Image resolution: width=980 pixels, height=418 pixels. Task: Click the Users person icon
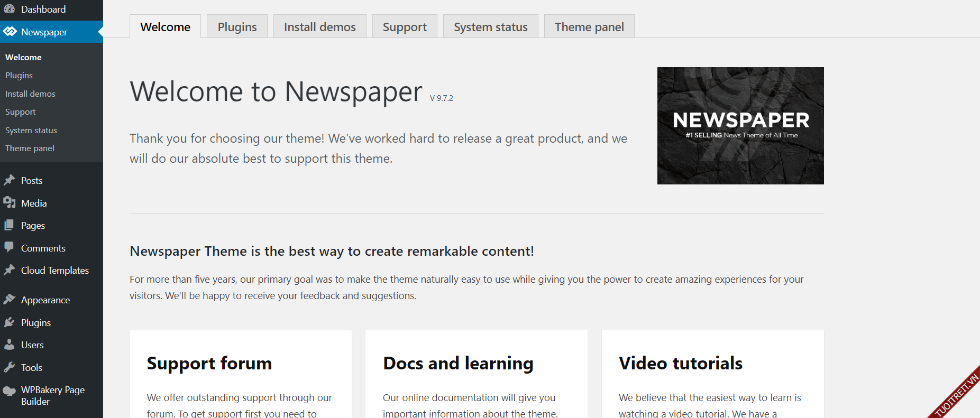click(10, 345)
